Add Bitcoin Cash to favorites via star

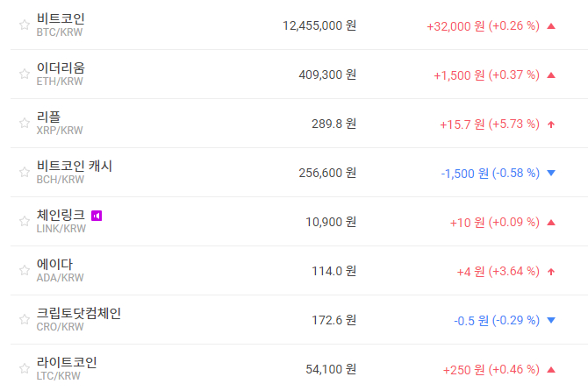pos(24,173)
